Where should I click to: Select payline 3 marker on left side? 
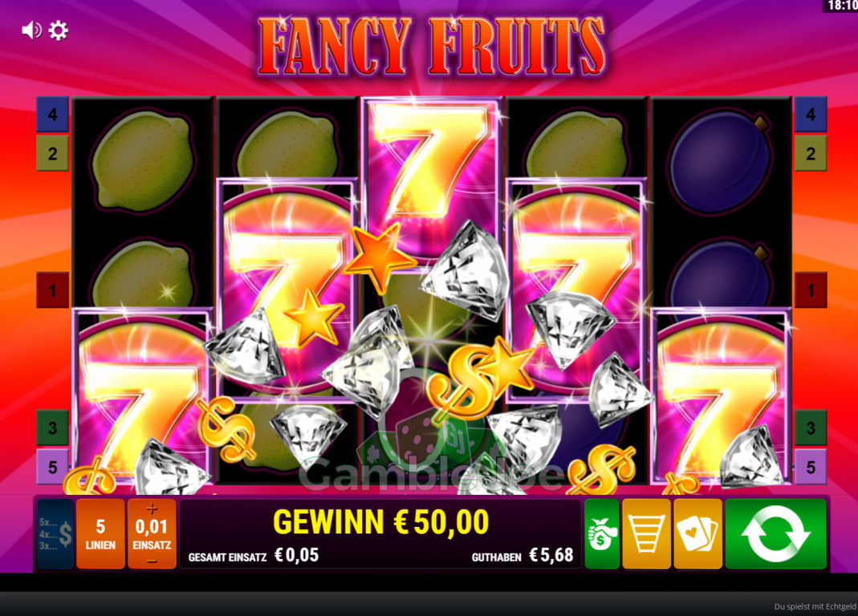(52, 428)
